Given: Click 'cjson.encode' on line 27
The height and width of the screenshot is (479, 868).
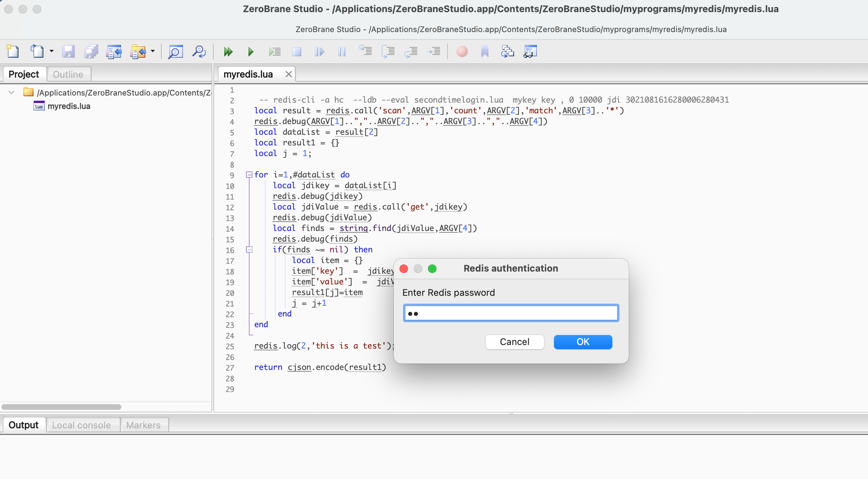Looking at the screenshot, I should click(x=315, y=367).
